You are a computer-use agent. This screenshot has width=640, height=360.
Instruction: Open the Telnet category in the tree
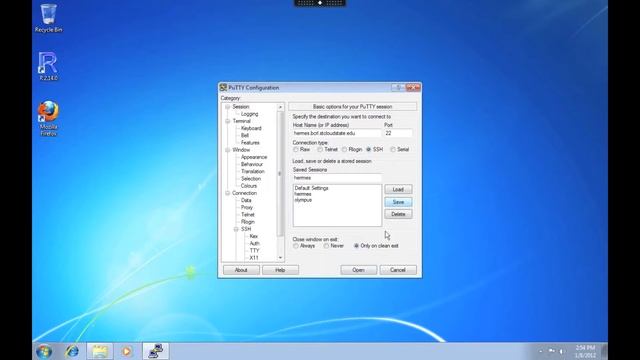[x=248, y=215]
